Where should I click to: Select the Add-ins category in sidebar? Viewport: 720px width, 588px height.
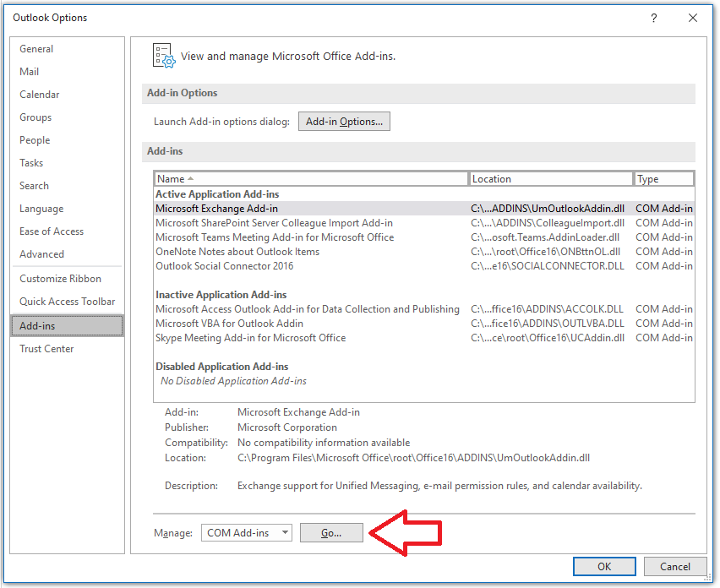[67, 326]
